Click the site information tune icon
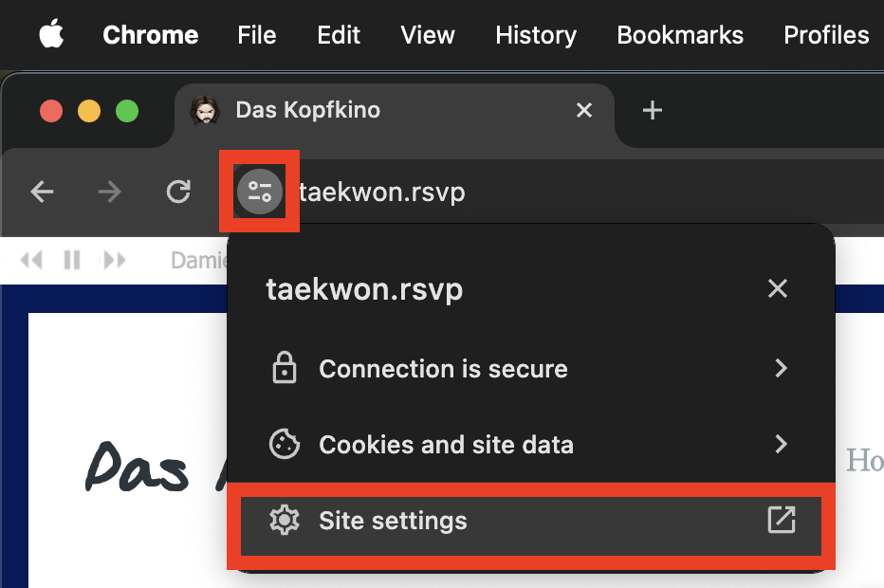Viewport: 884px width, 588px height. (259, 192)
